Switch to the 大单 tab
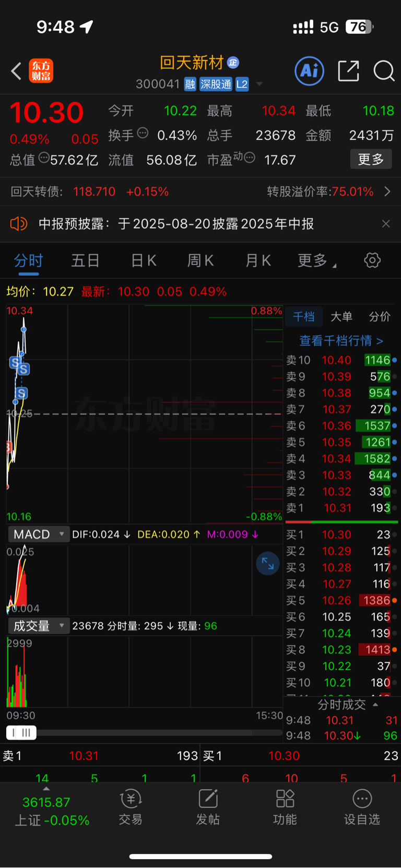 point(341,316)
